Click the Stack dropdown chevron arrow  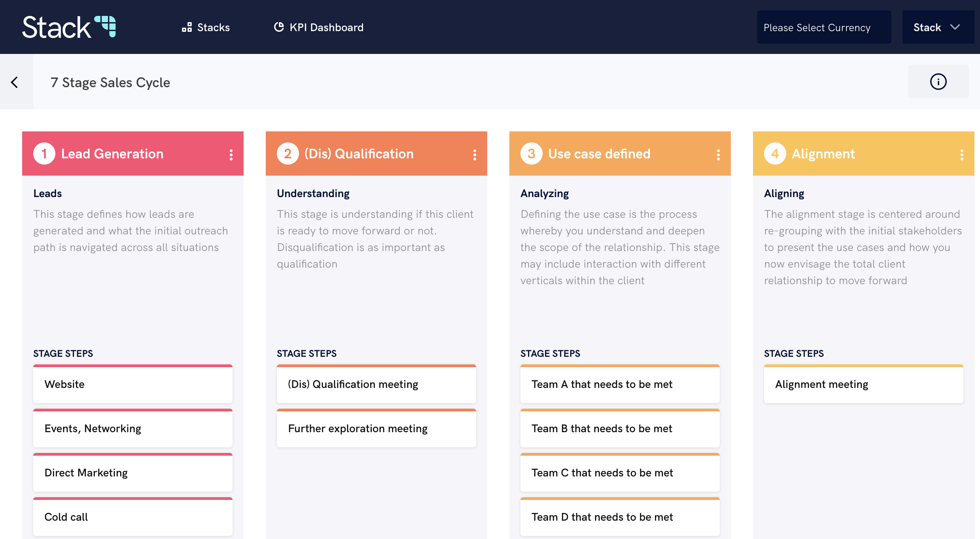coord(955,27)
